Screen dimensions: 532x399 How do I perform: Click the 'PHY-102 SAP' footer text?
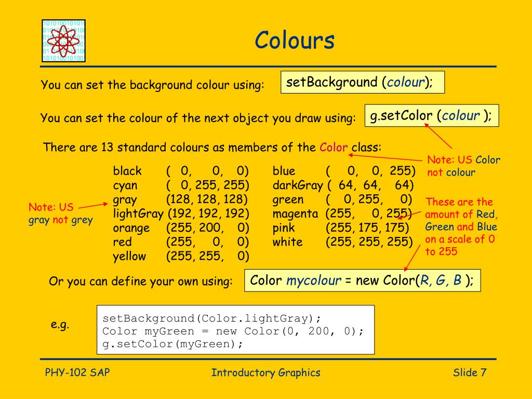tap(77, 373)
